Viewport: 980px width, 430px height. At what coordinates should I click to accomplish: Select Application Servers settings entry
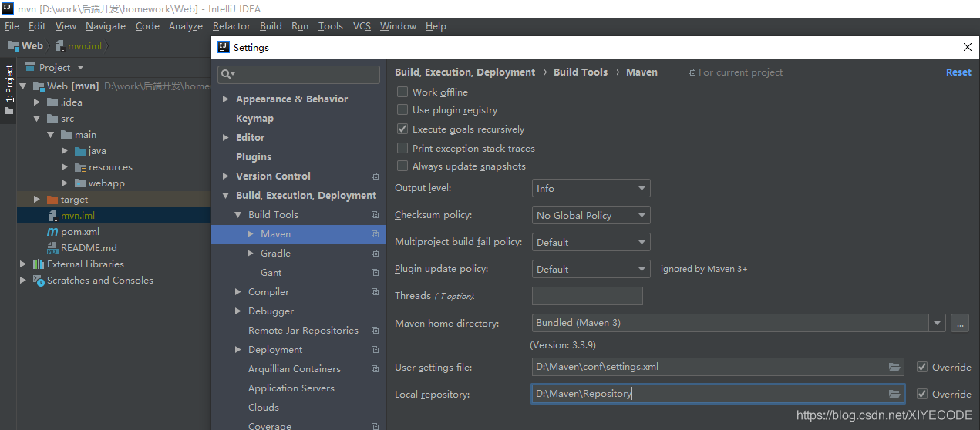291,388
